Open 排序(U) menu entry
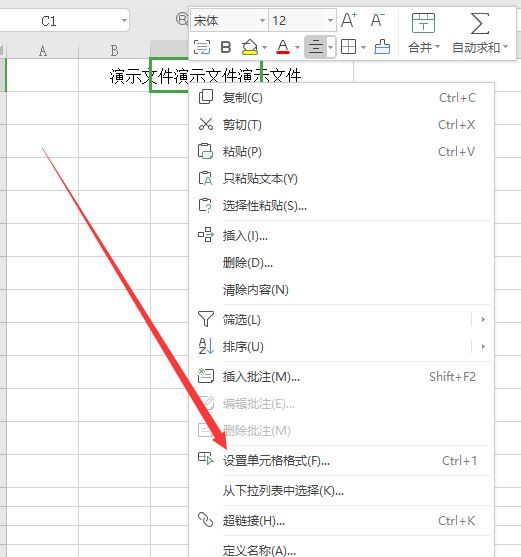The height and width of the screenshot is (557, 521). [341, 347]
